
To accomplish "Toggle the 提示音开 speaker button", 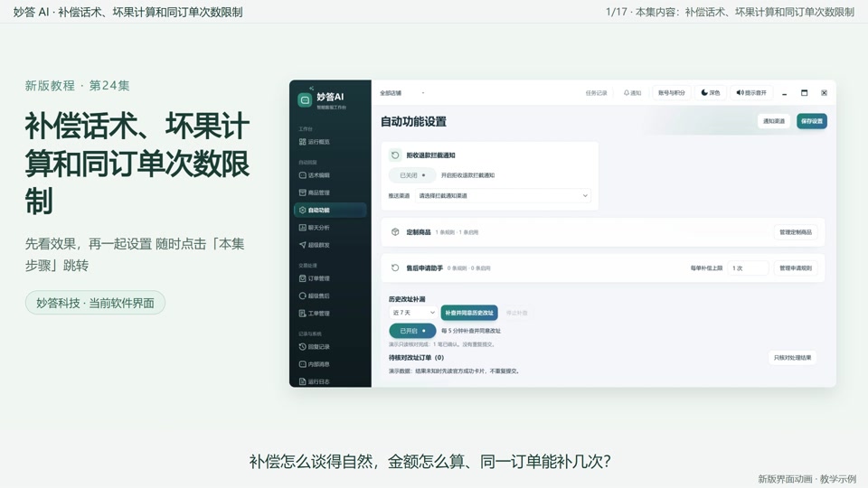I will 751,93.
